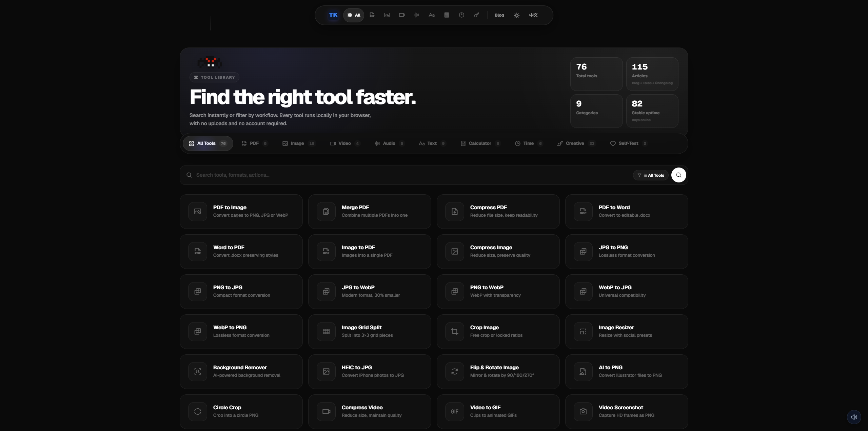Screen dimensions: 868x431
Task: Open Text (Aa) icon in top nav
Action: [x=432, y=15]
